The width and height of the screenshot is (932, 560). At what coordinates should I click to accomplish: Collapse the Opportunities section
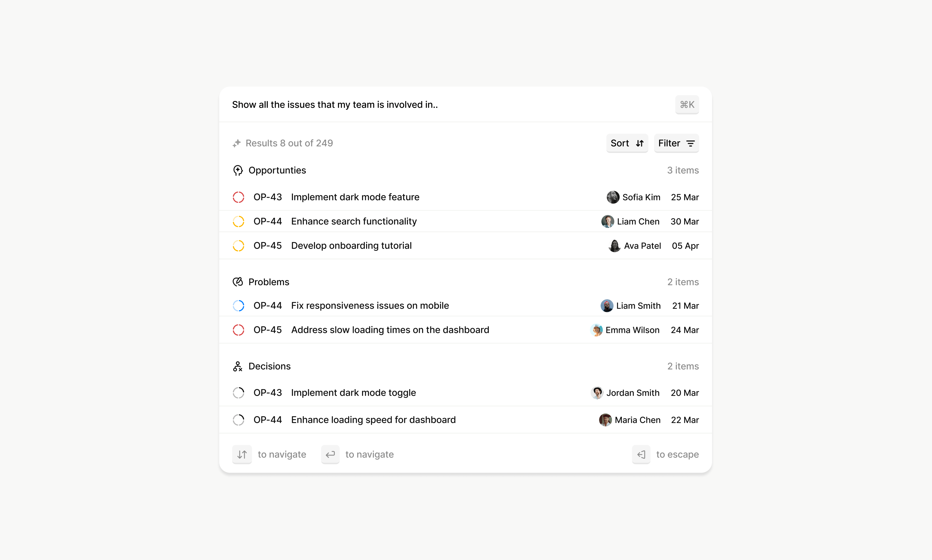tap(277, 170)
